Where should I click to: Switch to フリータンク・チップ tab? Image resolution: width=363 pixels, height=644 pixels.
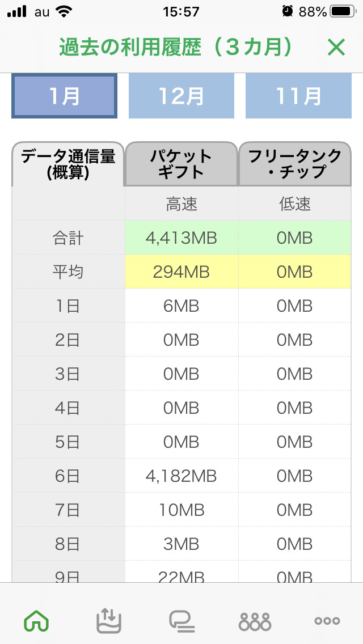click(x=295, y=164)
